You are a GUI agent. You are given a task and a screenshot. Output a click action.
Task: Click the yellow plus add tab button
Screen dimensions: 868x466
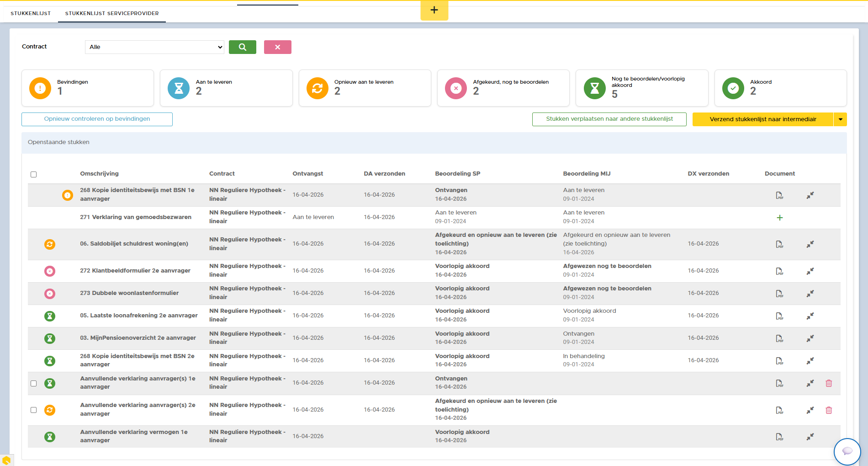pyautogui.click(x=434, y=10)
